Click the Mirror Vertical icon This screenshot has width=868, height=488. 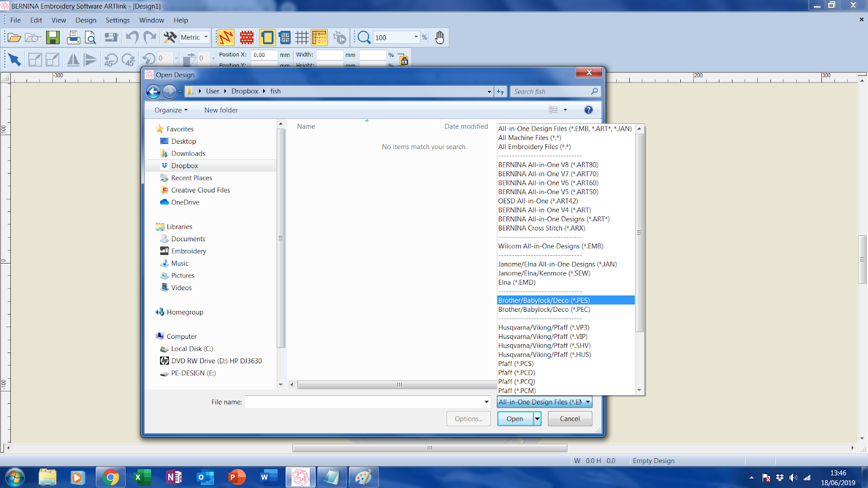91,59
